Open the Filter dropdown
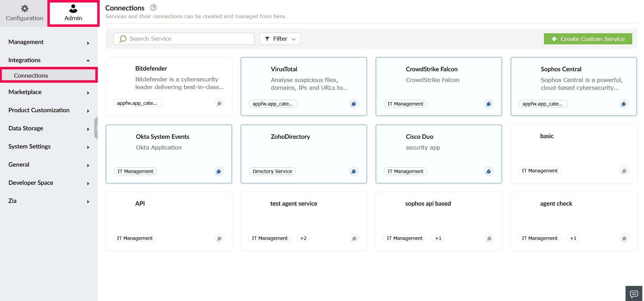Screen dimensions: 644x301 pos(280,39)
